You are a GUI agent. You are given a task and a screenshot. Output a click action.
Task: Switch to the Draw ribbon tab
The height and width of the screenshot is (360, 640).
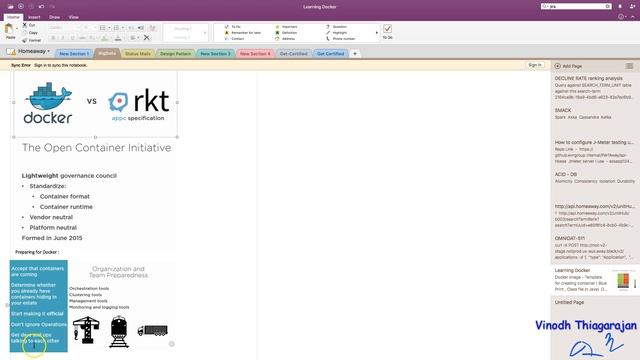(54, 17)
